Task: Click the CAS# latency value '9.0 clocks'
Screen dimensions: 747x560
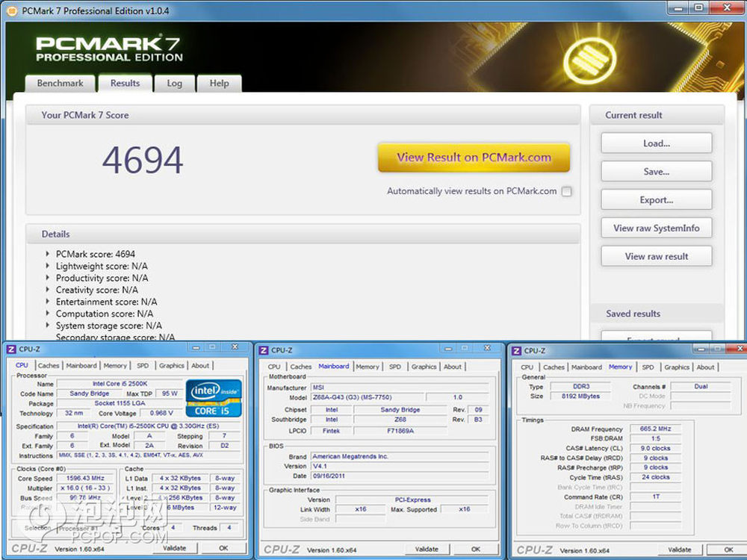Action: [656, 449]
